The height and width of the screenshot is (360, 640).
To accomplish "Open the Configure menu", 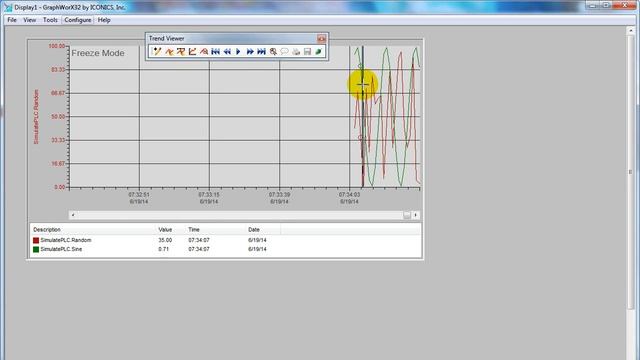I will 78,20.
